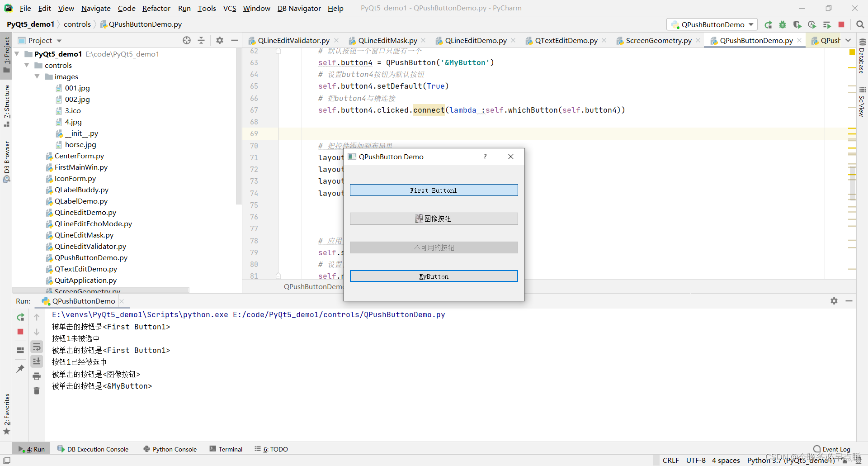Clear console with trash icon

(37, 390)
